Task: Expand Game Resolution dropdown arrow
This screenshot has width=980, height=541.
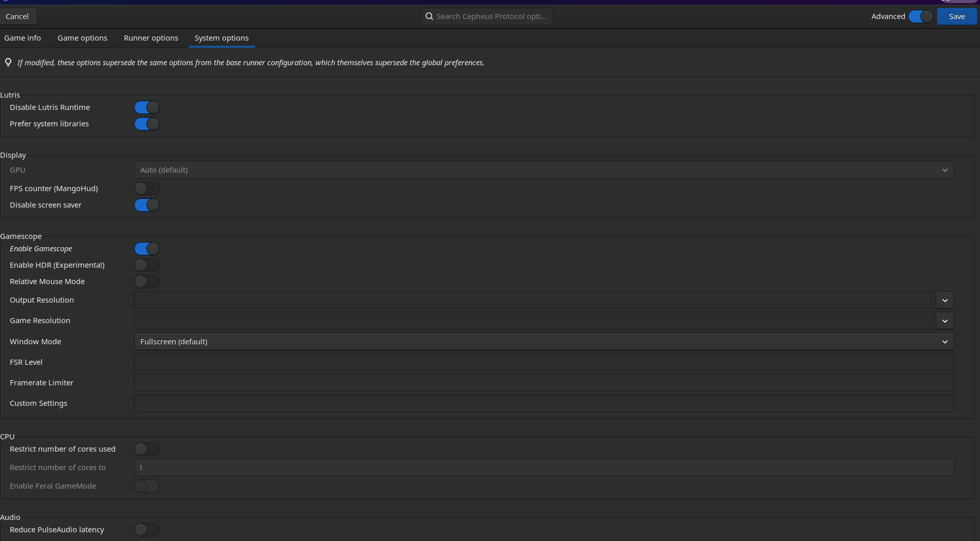Action: point(945,321)
